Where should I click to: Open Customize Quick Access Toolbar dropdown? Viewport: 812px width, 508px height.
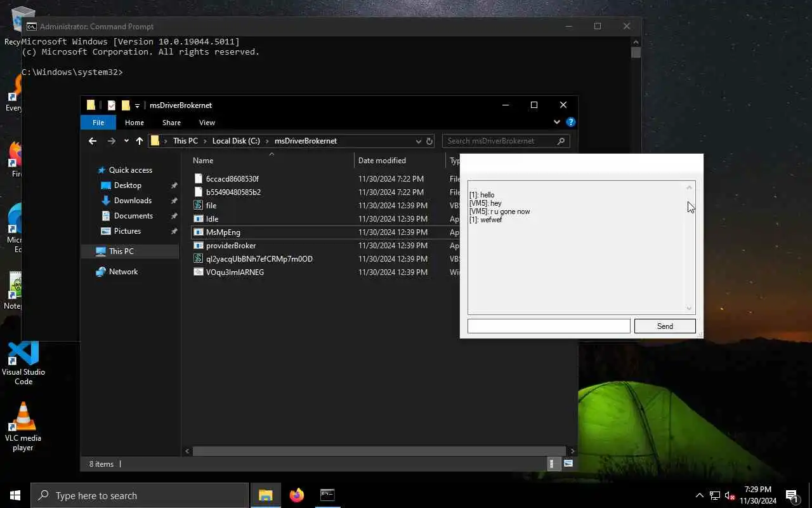pyautogui.click(x=137, y=106)
